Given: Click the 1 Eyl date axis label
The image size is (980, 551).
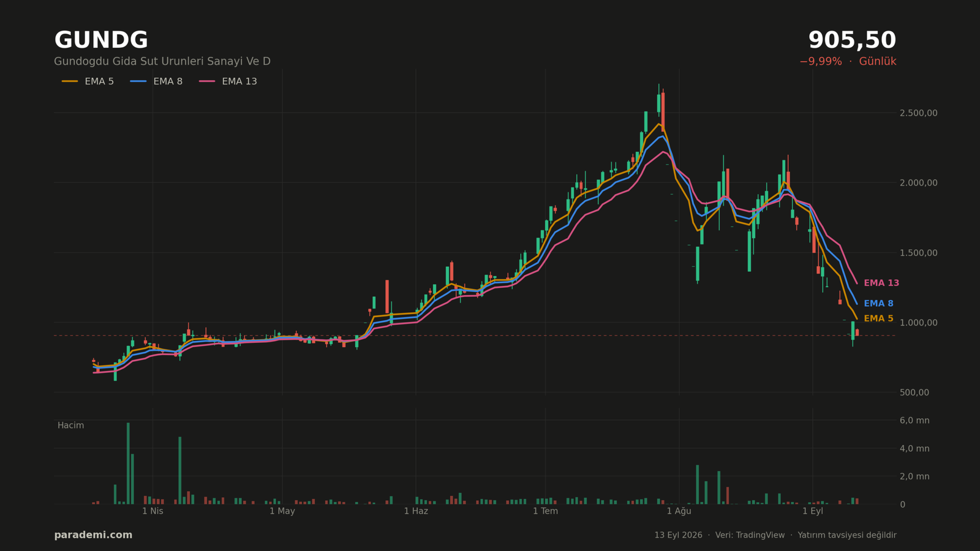Looking at the screenshot, I should pyautogui.click(x=812, y=511).
